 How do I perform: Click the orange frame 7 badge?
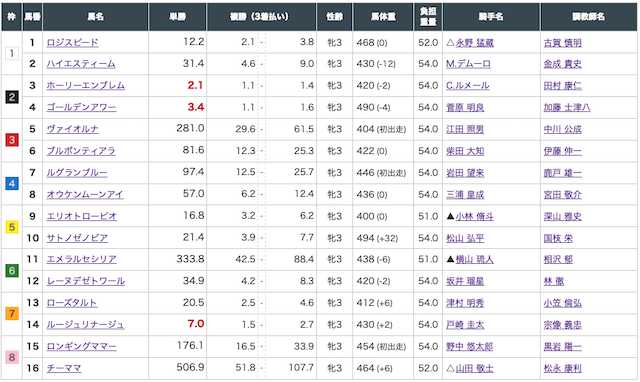tap(11, 313)
